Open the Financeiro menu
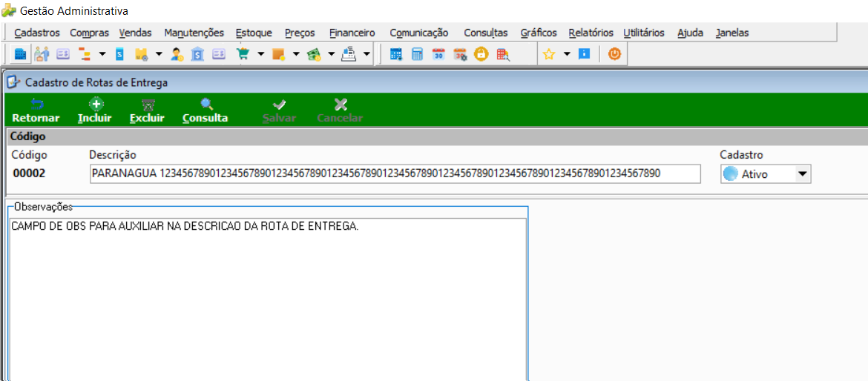 352,33
